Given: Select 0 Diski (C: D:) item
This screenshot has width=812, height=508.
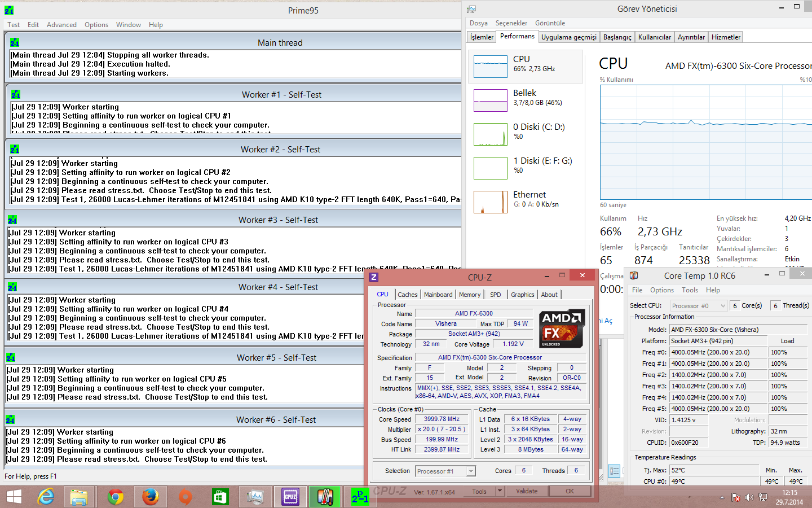Looking at the screenshot, I should 526,134.
